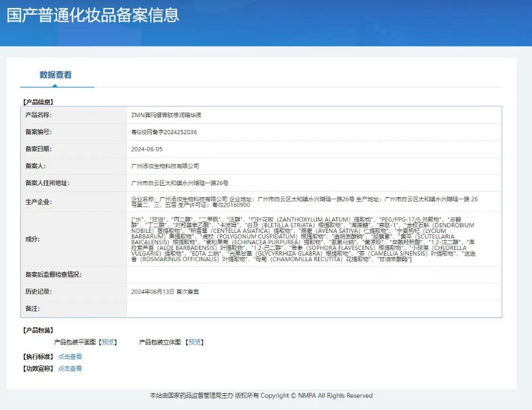Click the NMPA copyright footer text

[261, 395]
